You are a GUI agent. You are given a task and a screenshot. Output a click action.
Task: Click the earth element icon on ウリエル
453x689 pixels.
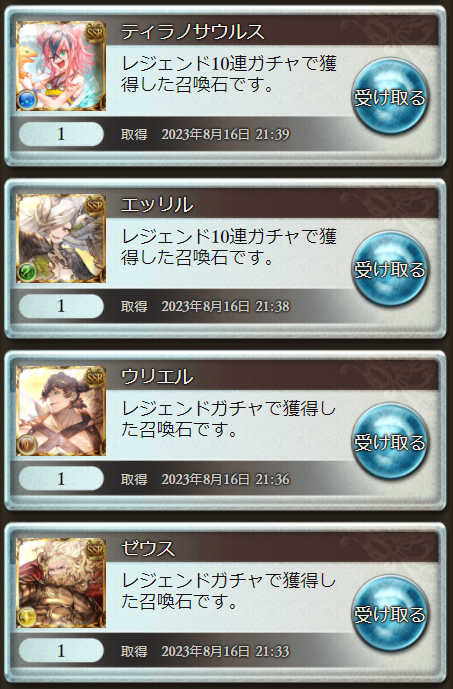point(26,446)
